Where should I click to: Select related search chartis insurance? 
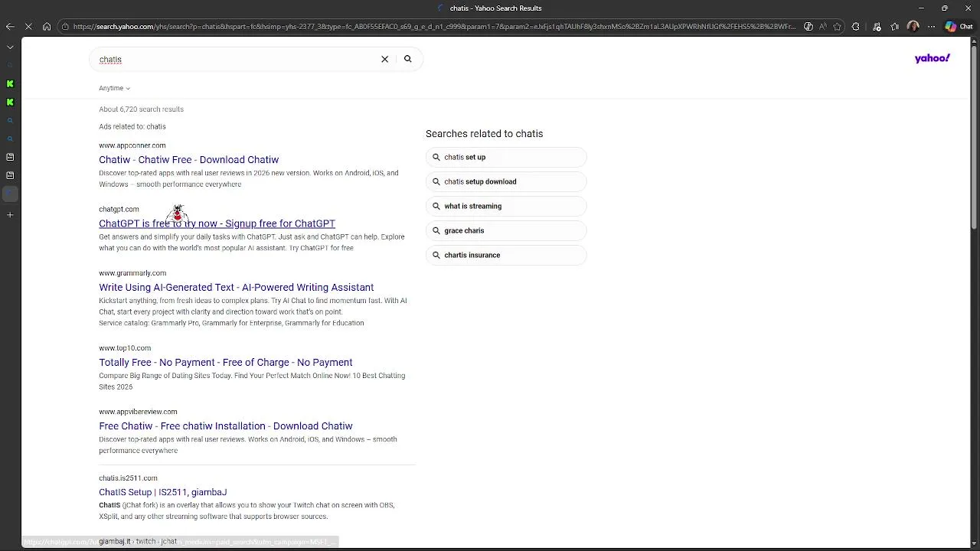pos(506,255)
